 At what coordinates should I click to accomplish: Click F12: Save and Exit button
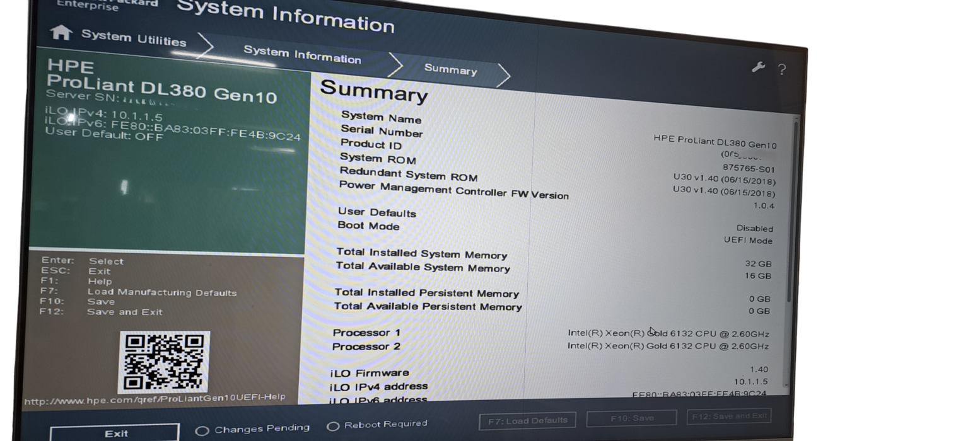(x=729, y=416)
